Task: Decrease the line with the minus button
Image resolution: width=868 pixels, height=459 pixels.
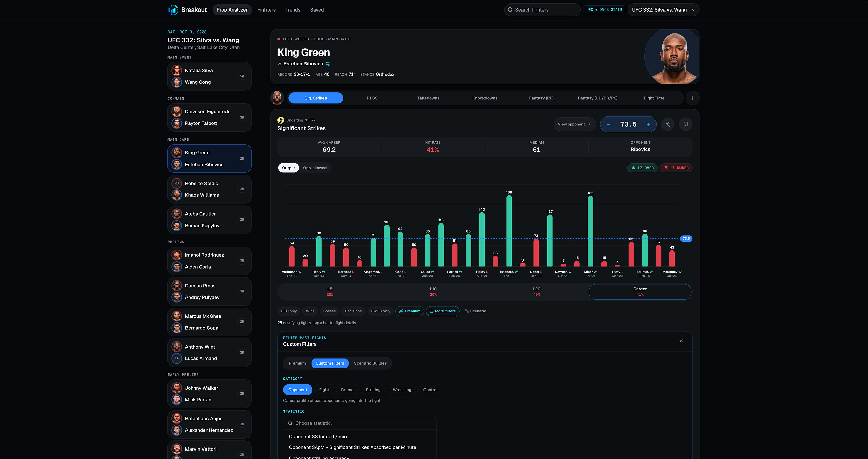Action: [x=609, y=124]
